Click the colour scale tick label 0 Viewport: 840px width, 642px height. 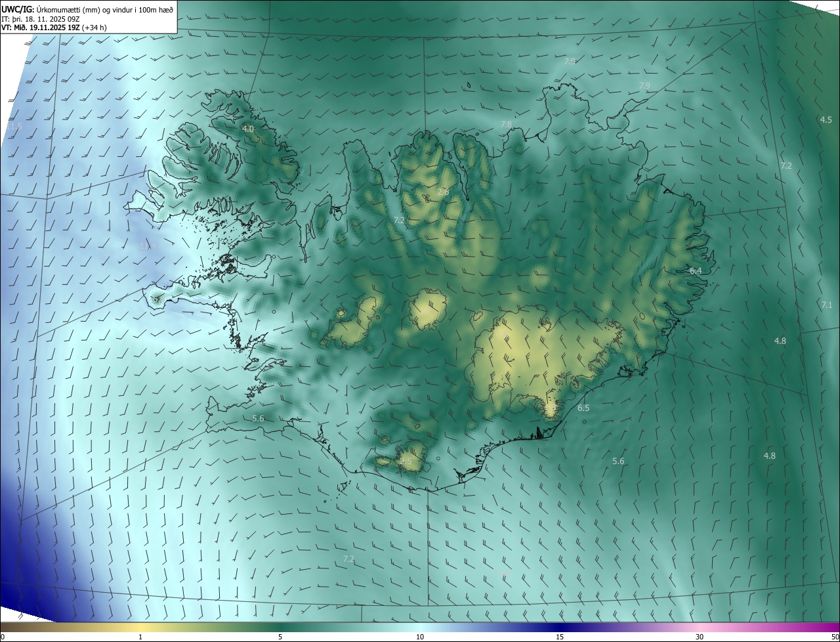2,637
